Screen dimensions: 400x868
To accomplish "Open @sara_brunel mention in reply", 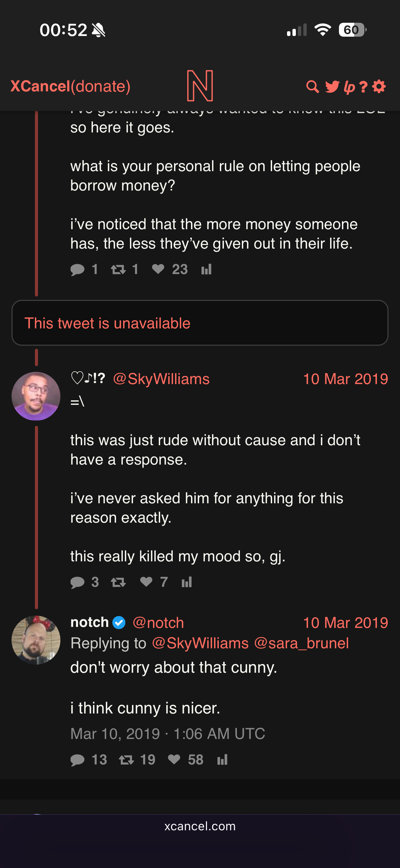I will [x=301, y=643].
